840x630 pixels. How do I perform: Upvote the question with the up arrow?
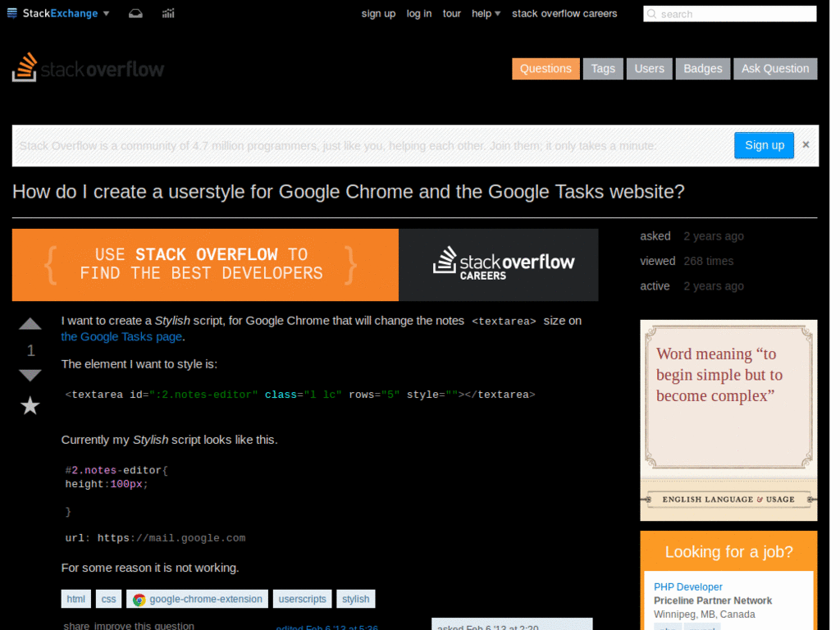30,323
